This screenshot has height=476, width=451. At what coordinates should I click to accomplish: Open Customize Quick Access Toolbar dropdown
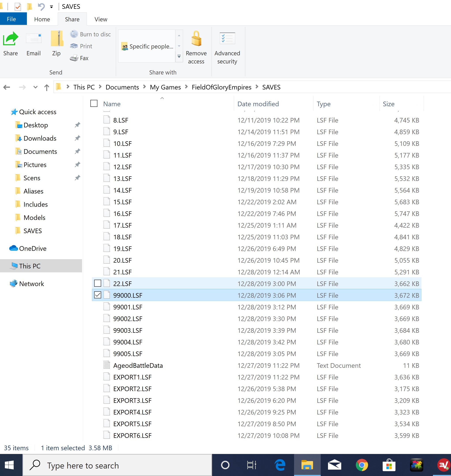pyautogui.click(x=51, y=7)
